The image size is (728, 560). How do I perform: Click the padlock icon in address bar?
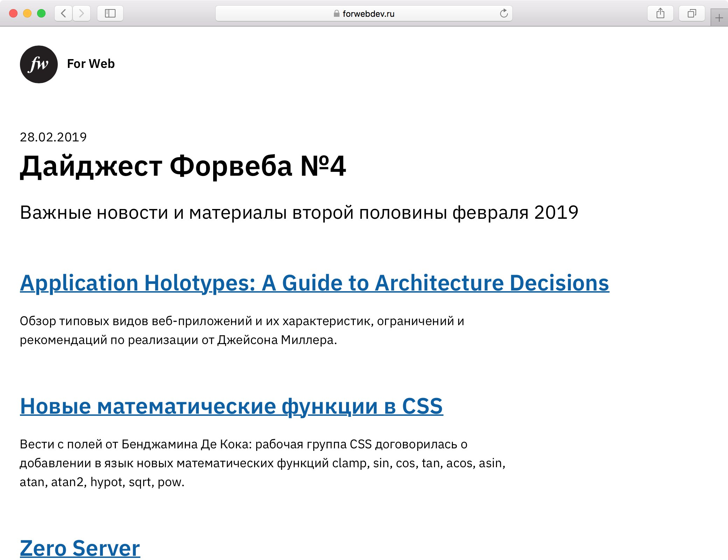click(336, 14)
